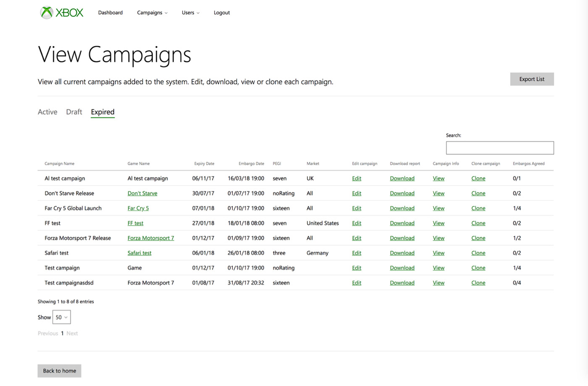
Task: Open the Dashboard menu item
Action: 110,13
